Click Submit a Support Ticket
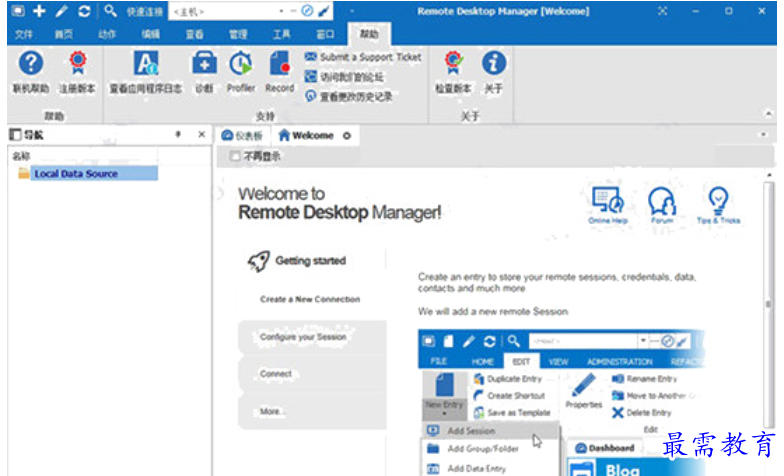 (x=363, y=58)
